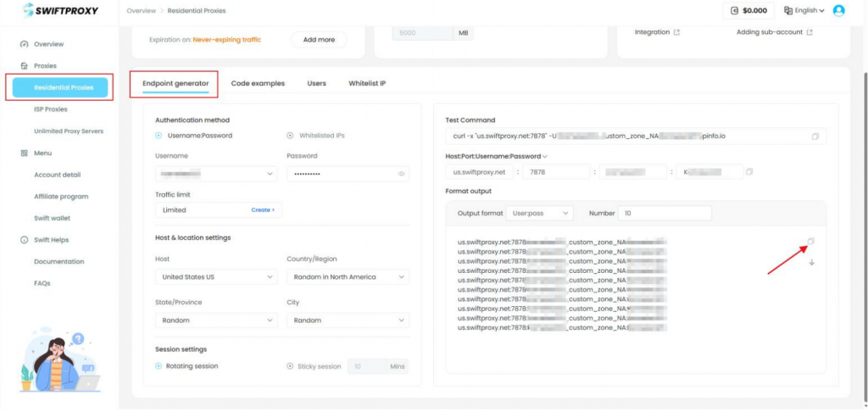Copy the generated proxy list
The height and width of the screenshot is (412, 868).
pos(811,242)
